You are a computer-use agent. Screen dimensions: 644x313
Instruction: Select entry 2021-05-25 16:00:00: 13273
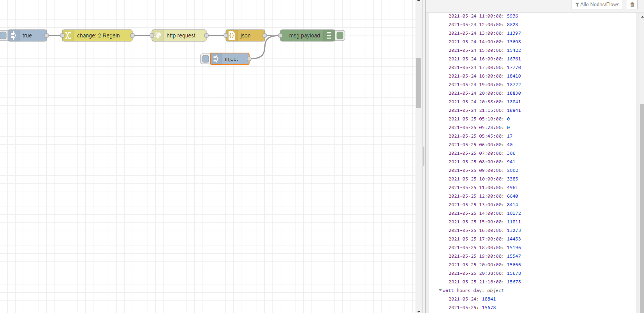click(485, 230)
